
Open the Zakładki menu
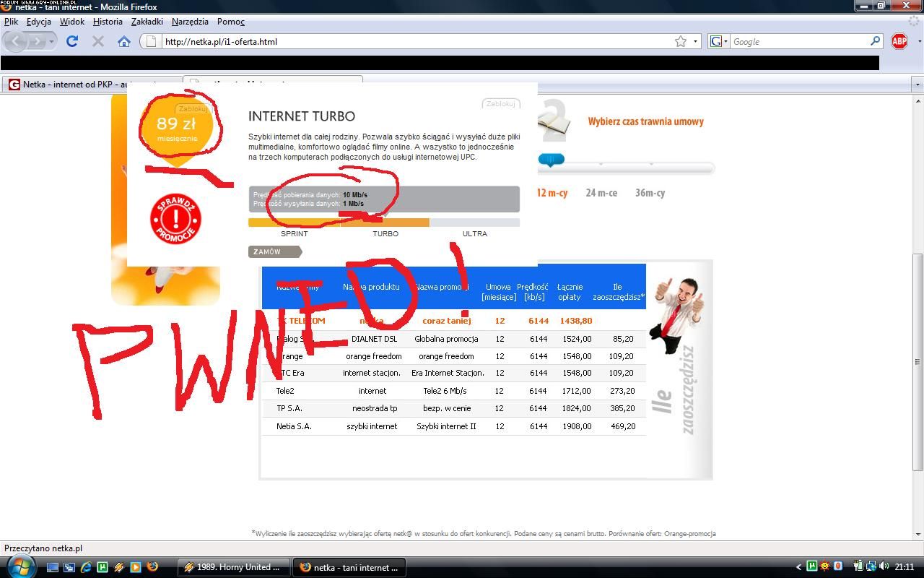pos(147,22)
